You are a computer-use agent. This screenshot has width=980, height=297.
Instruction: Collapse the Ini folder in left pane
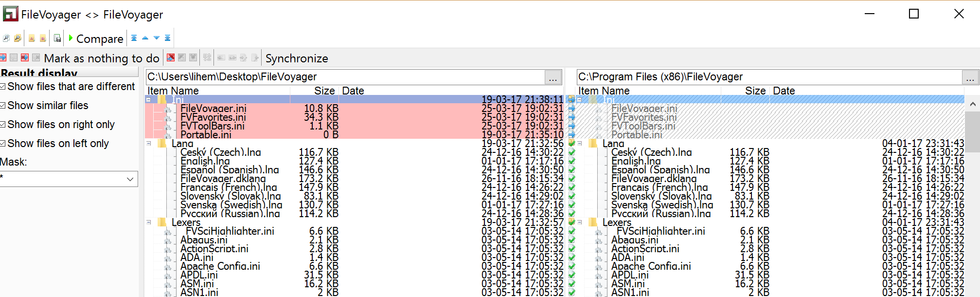[148, 99]
